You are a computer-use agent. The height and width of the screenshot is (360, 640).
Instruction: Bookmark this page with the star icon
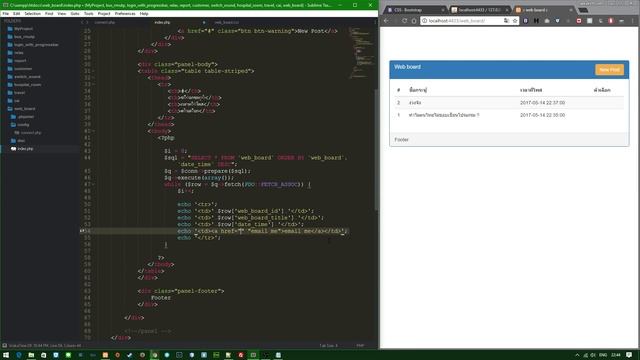tap(515, 20)
